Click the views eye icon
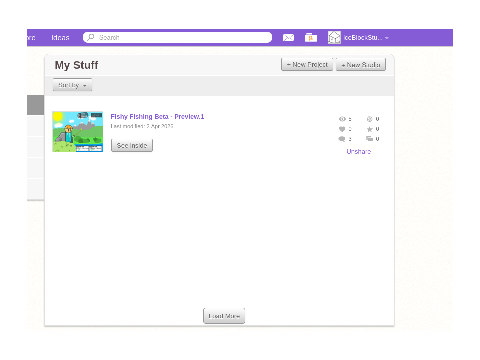 click(x=342, y=119)
